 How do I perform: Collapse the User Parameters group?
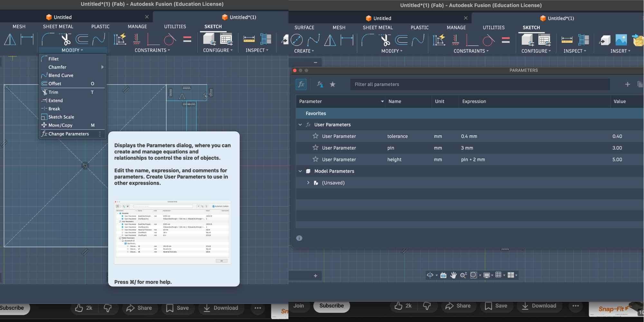(x=300, y=125)
